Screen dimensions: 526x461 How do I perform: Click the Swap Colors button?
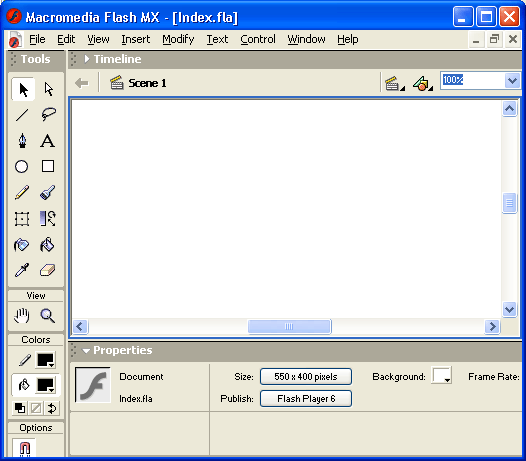point(52,408)
